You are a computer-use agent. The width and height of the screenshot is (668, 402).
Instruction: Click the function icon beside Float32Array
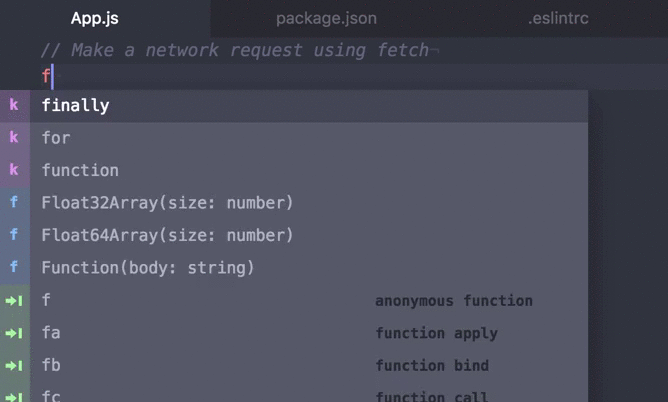(14, 203)
